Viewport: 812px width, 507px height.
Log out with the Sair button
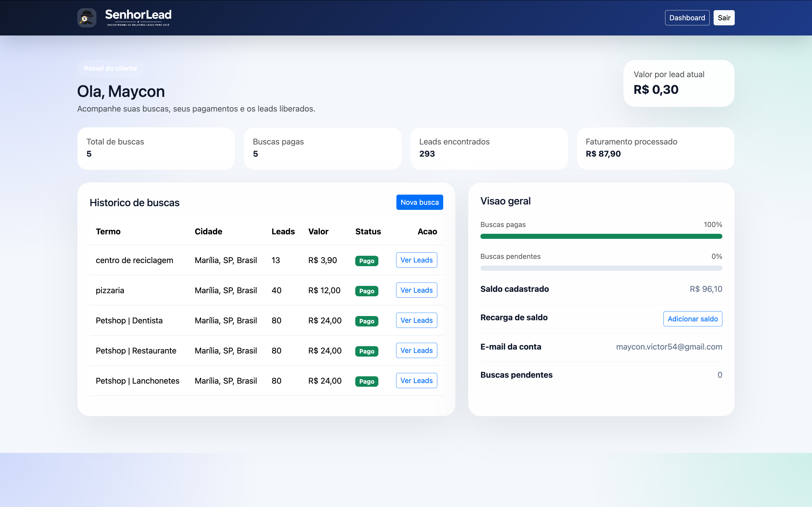click(x=724, y=18)
